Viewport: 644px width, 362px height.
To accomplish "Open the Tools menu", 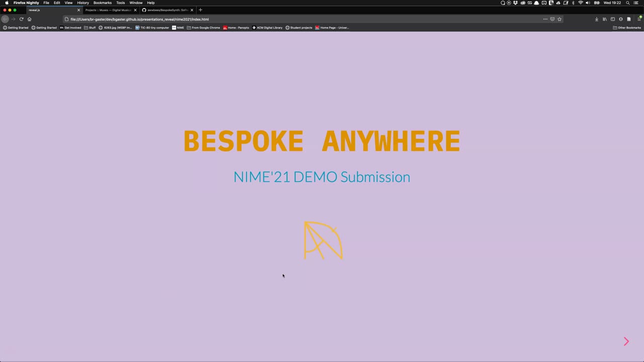I will click(121, 3).
